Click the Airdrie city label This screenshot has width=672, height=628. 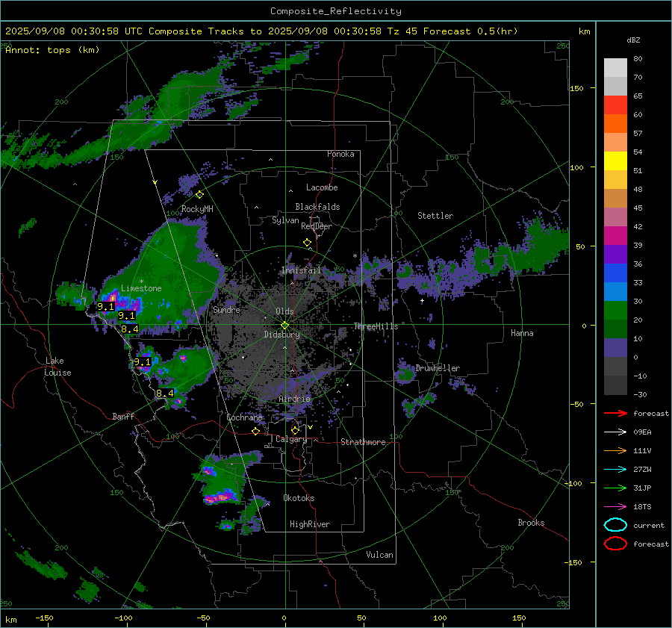tap(294, 399)
